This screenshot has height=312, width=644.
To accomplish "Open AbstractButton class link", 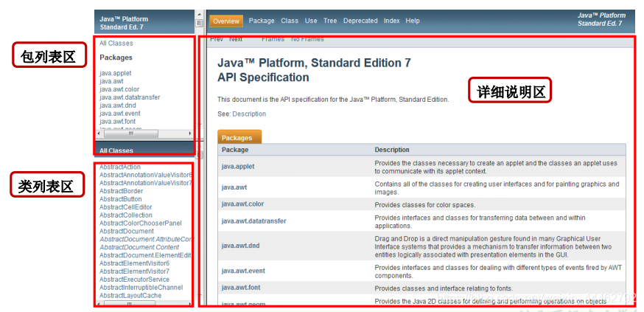I will (x=121, y=199).
